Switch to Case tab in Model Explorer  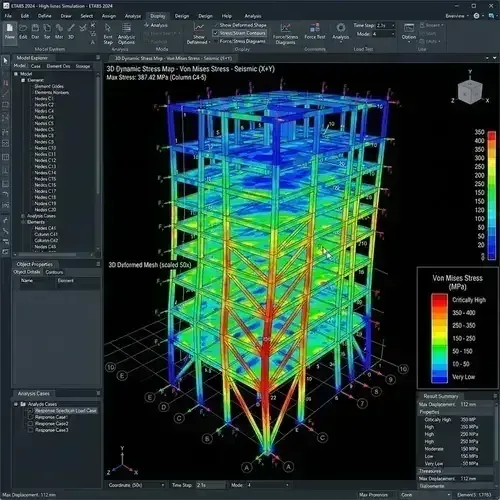(x=35, y=66)
